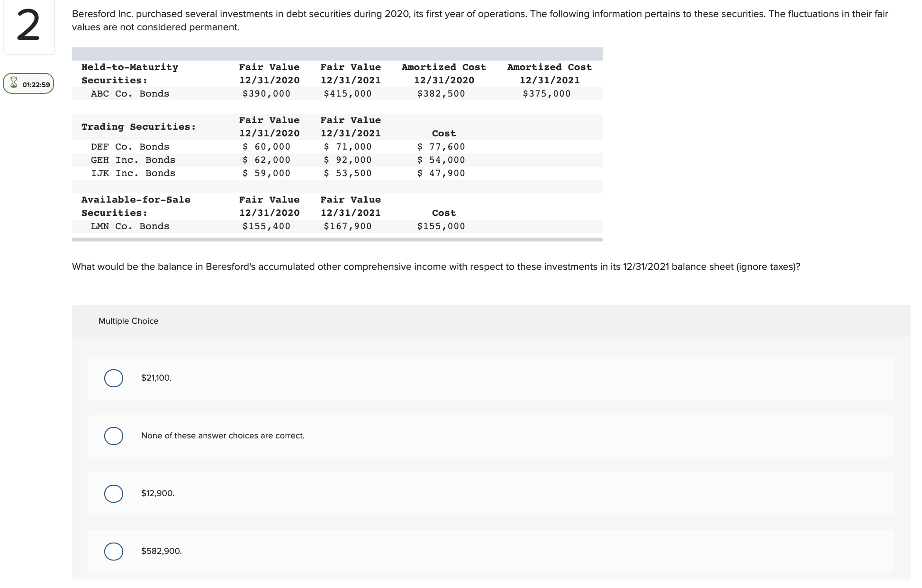Viewport: 922px width, 588px height.
Task: Click the accumulated other comprehensive income question text
Action: pyautogui.click(x=436, y=267)
